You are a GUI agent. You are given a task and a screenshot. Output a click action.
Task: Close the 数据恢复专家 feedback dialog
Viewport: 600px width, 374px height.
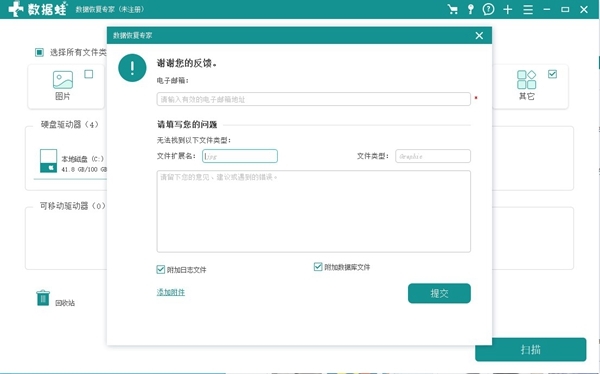(479, 36)
